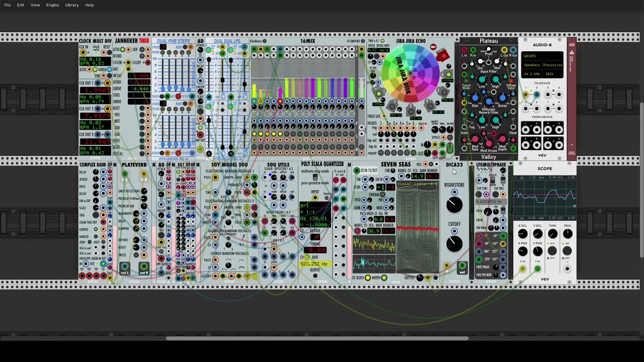Click the L In port on Plateau
The width and height of the screenshot is (644, 362).
pos(464,50)
